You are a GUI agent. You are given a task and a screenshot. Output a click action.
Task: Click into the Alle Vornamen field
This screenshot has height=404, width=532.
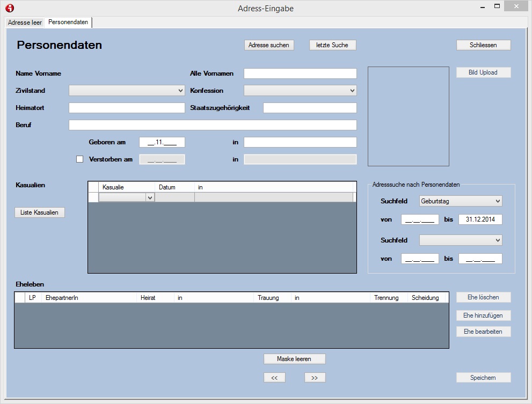tap(300, 74)
